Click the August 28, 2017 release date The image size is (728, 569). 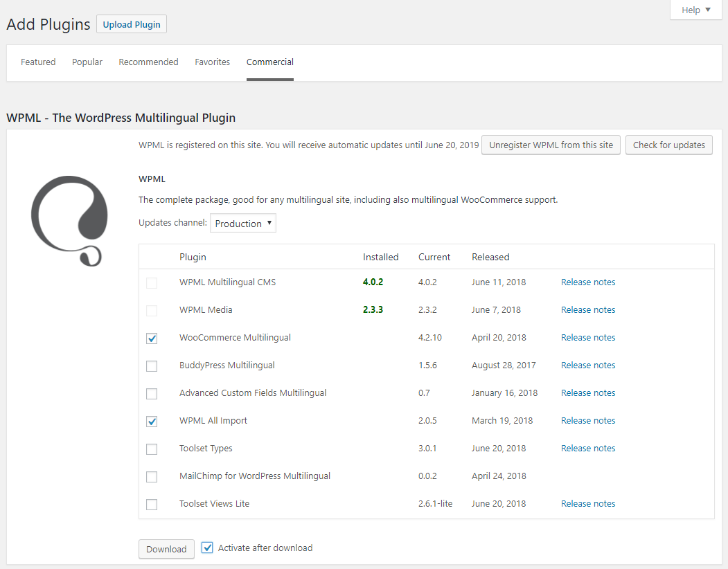[504, 365]
